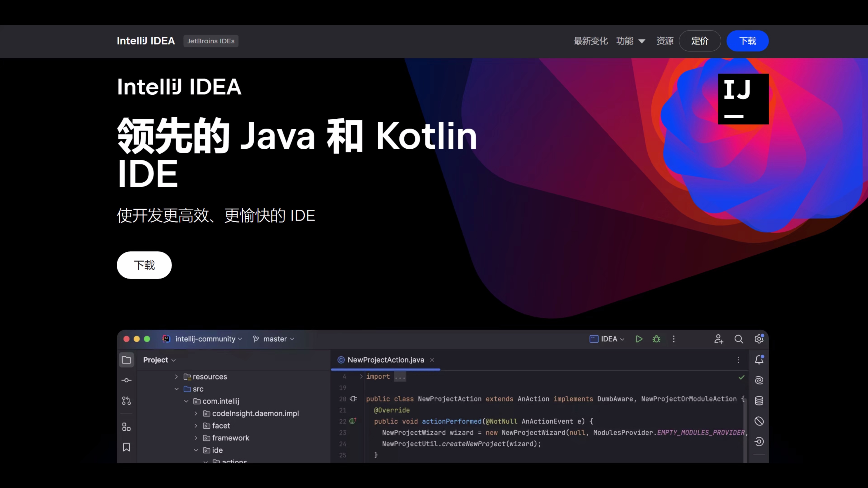Open the Pull Requests tool window
The height and width of the screenshot is (488, 868).
126,400
